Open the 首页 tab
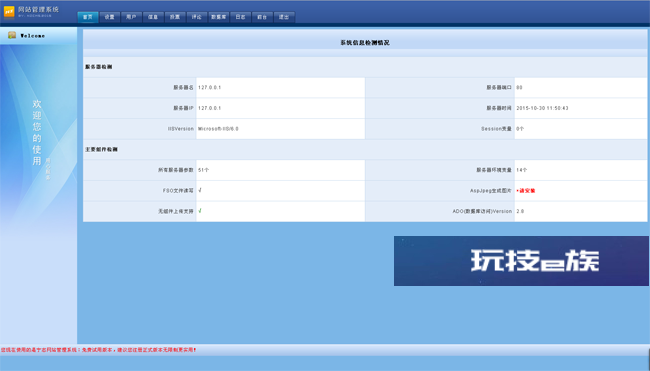 click(88, 17)
